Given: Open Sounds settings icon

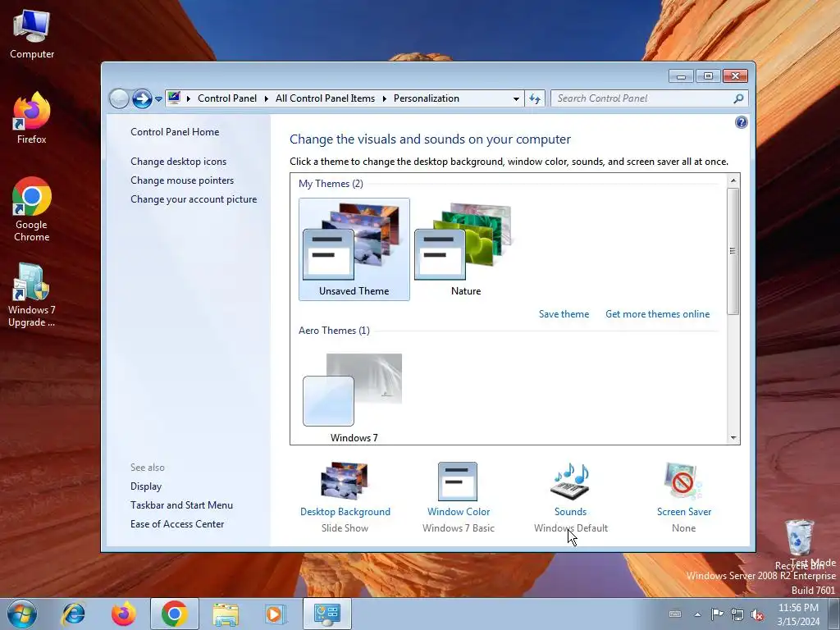Looking at the screenshot, I should point(571,481).
